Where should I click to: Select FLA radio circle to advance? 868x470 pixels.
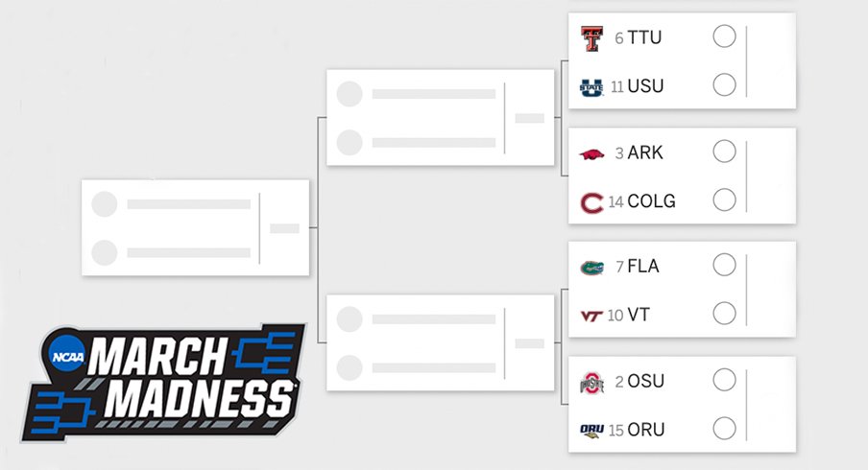(724, 265)
